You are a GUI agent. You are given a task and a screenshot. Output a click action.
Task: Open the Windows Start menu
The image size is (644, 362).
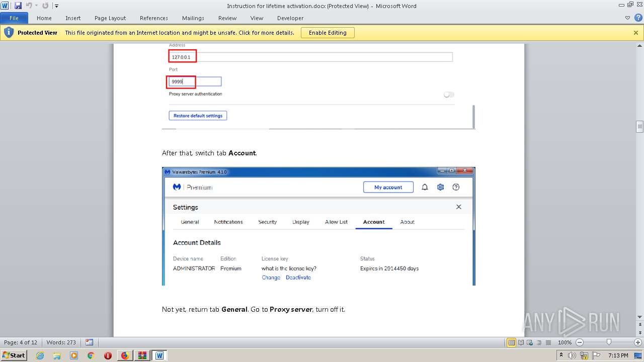point(14,355)
